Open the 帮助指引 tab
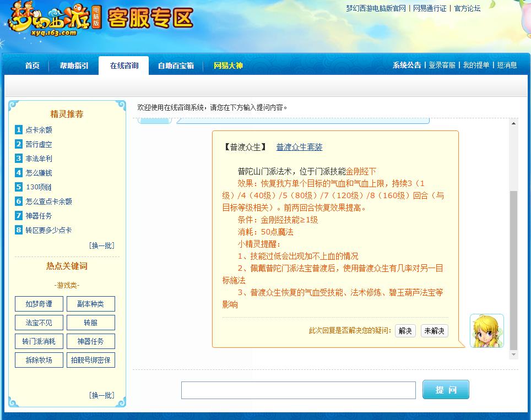This screenshot has height=420, width=531. 73,65
